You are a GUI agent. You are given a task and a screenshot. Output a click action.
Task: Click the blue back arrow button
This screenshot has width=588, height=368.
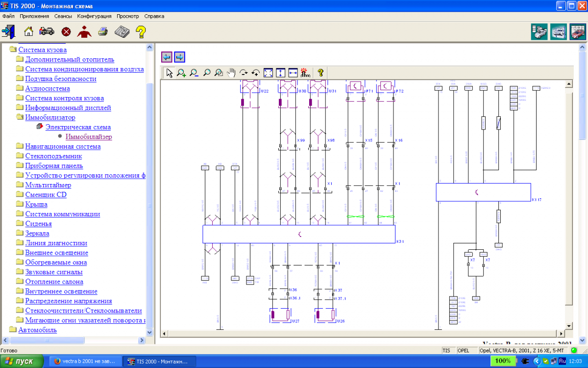[167, 57]
